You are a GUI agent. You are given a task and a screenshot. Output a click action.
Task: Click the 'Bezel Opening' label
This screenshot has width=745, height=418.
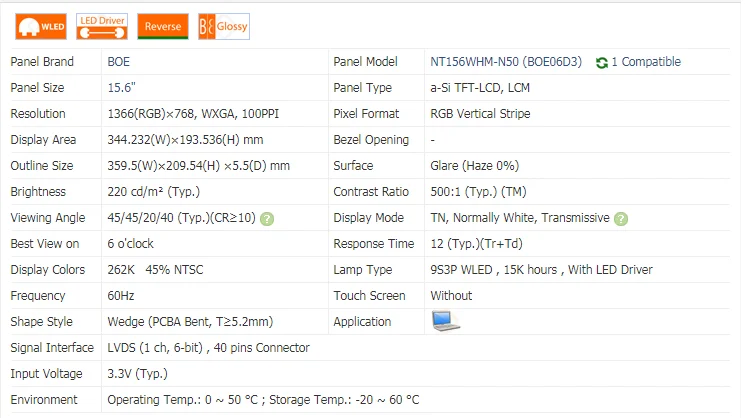click(x=371, y=140)
